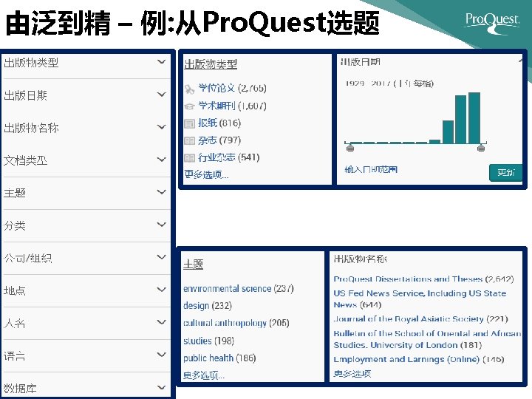The image size is (532, 399).
Task: Click the 1929 - 2017 date range text
Action: pyautogui.click(x=389, y=83)
